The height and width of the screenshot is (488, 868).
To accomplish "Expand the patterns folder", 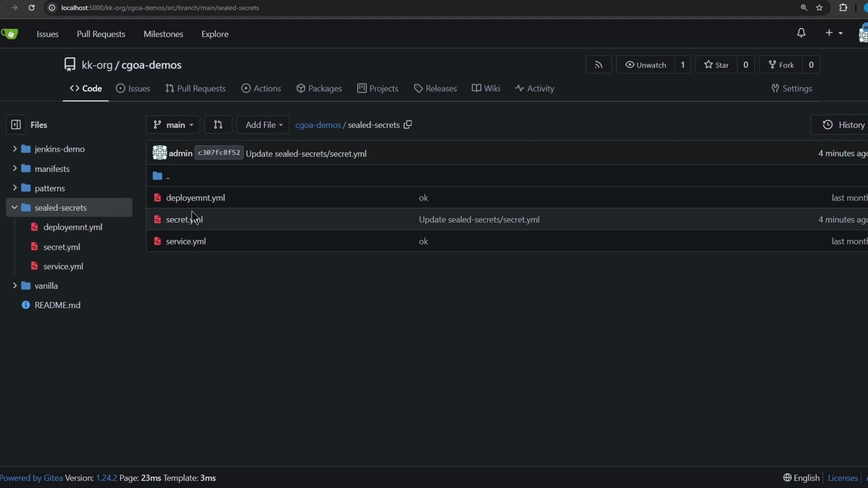I will click(14, 188).
